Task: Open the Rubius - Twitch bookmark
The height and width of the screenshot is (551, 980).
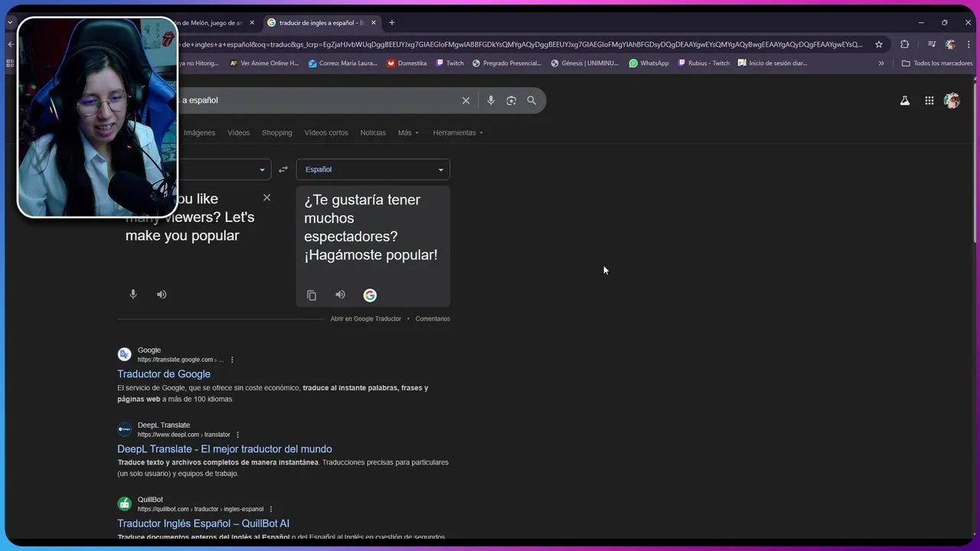Action: point(704,63)
